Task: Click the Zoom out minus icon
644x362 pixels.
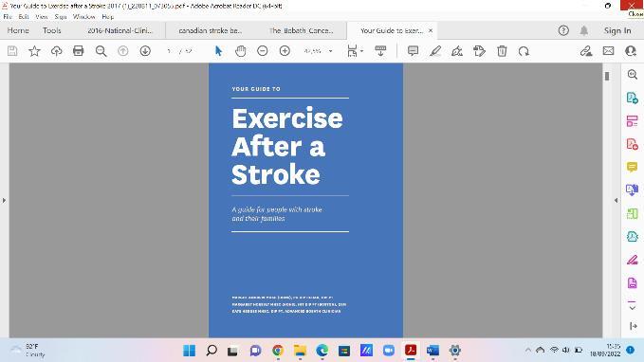Action: 263,51
